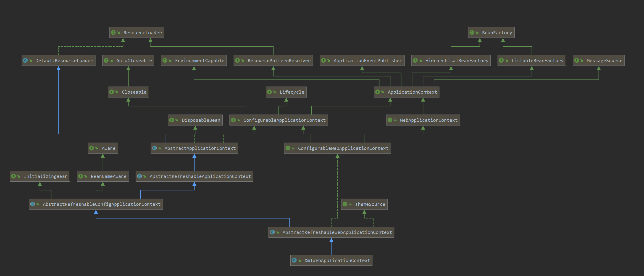
Task: Select the ApplicationEventPublisher node
Action: coord(368,61)
